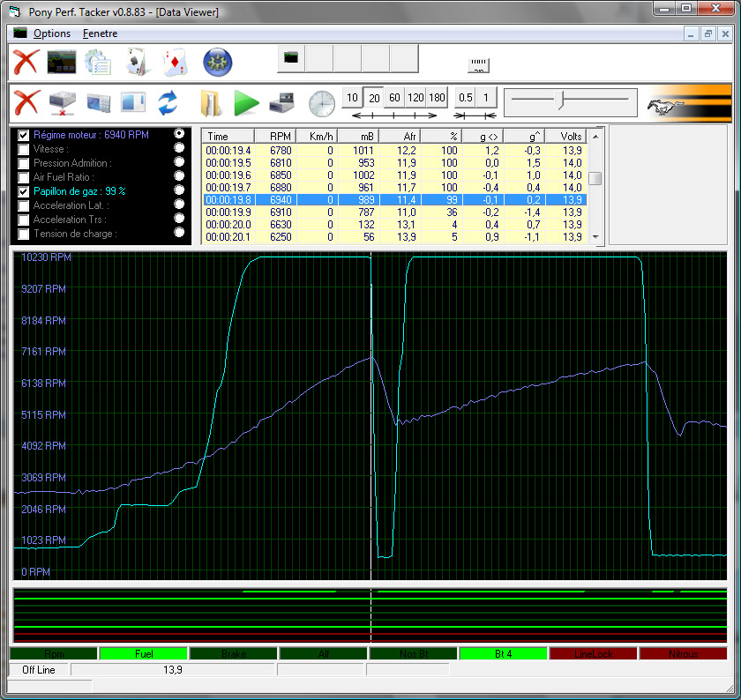
Task: Click the Time column header
Action: [x=228, y=137]
